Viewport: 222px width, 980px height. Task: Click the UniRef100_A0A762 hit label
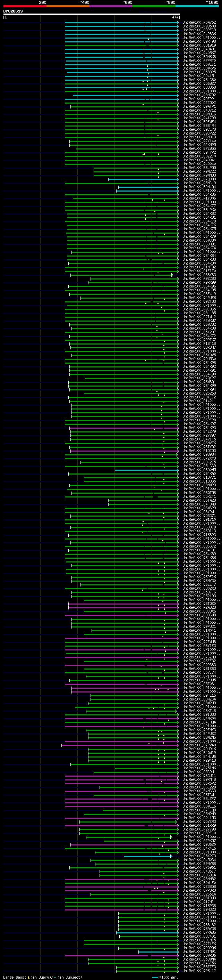199,23
